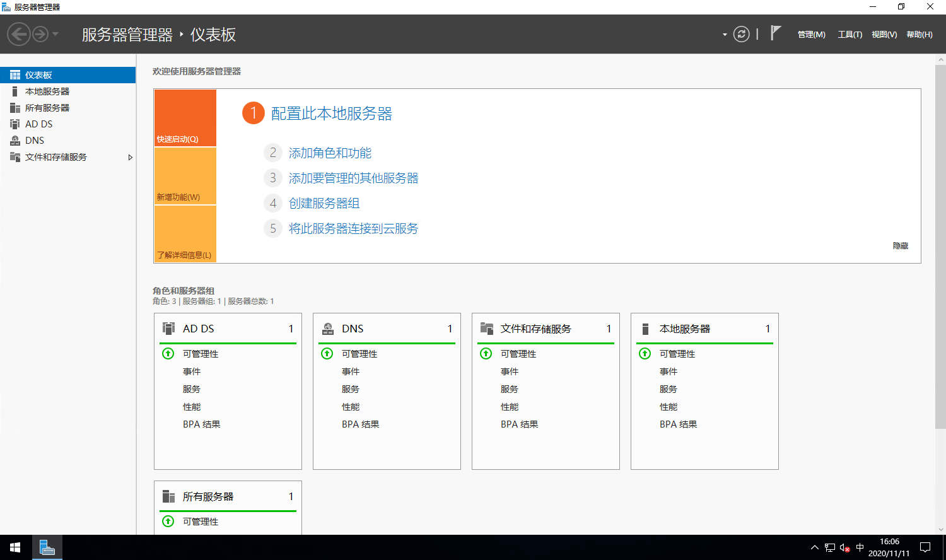
Task: Select 本地服务器 in the sidebar
Action: coord(67,91)
